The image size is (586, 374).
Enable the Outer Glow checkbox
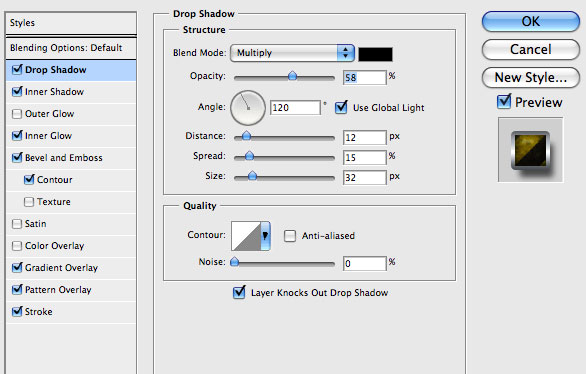tap(17, 114)
